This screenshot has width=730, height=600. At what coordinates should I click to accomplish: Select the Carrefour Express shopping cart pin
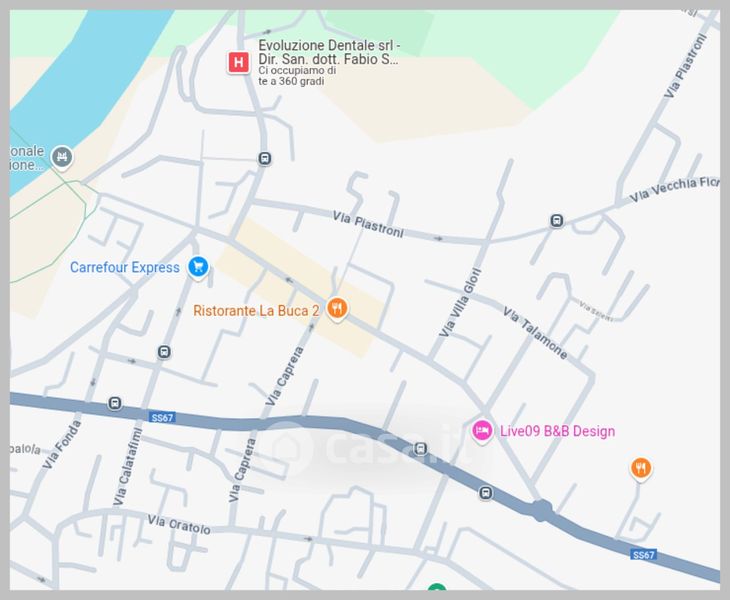click(198, 268)
